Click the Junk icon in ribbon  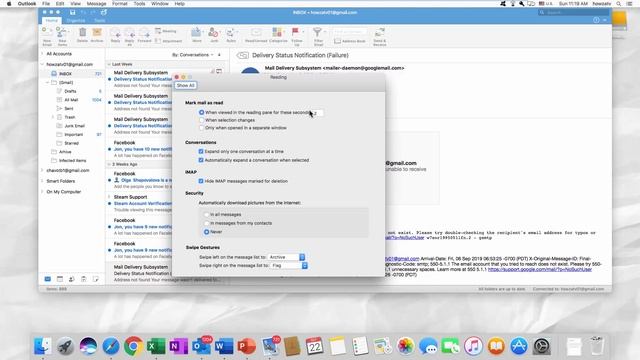point(213,33)
